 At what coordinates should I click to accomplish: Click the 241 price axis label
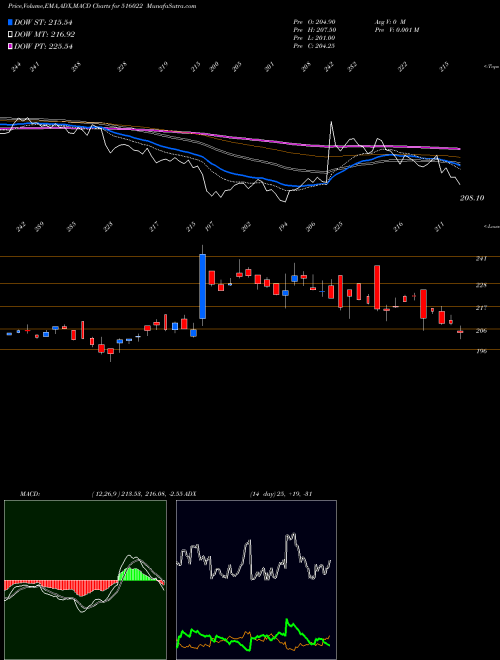tap(481, 258)
